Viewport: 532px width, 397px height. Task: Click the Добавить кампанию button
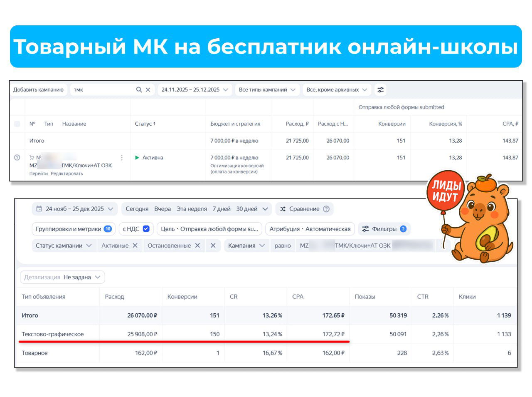coord(38,90)
